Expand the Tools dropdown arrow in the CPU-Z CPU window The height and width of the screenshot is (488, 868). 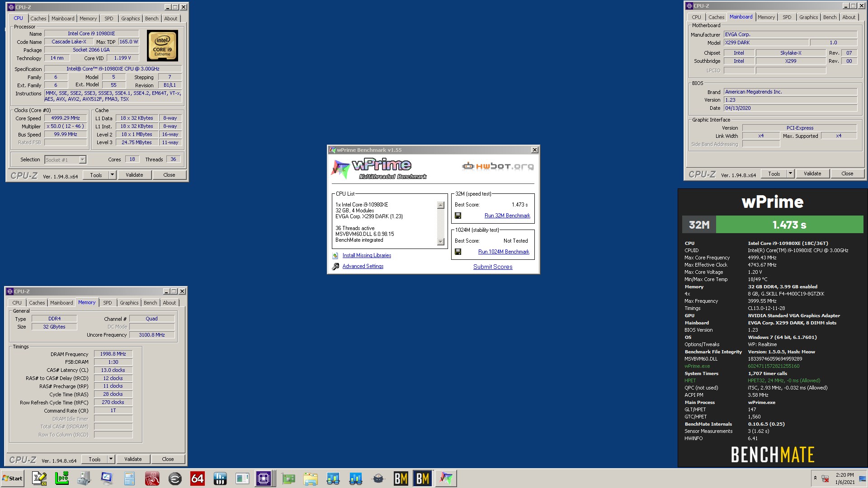tap(112, 175)
